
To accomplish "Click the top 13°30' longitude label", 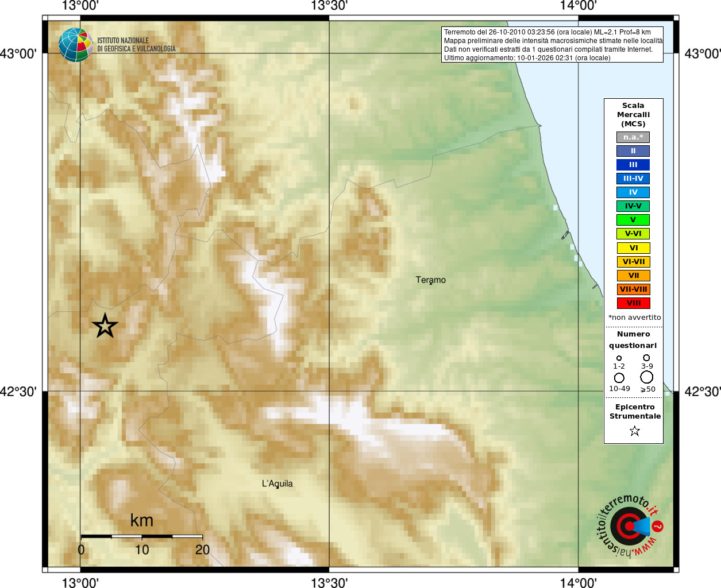I will (x=329, y=6).
